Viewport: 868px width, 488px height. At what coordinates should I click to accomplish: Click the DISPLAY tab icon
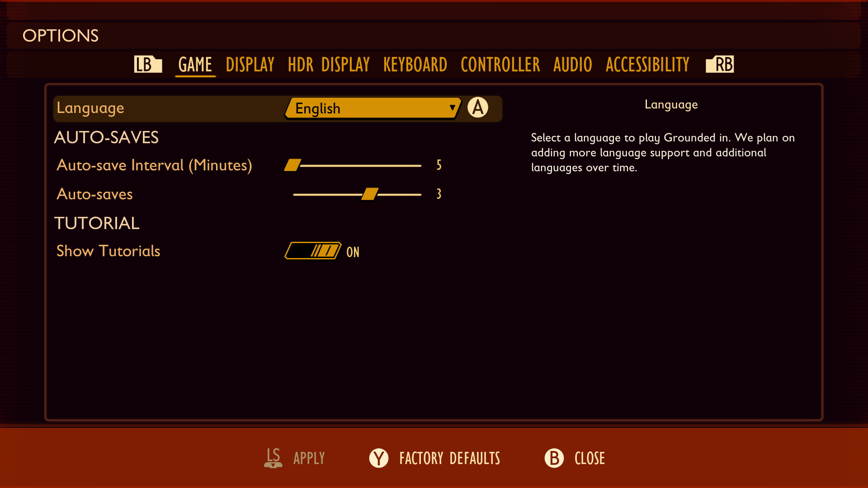pos(249,64)
